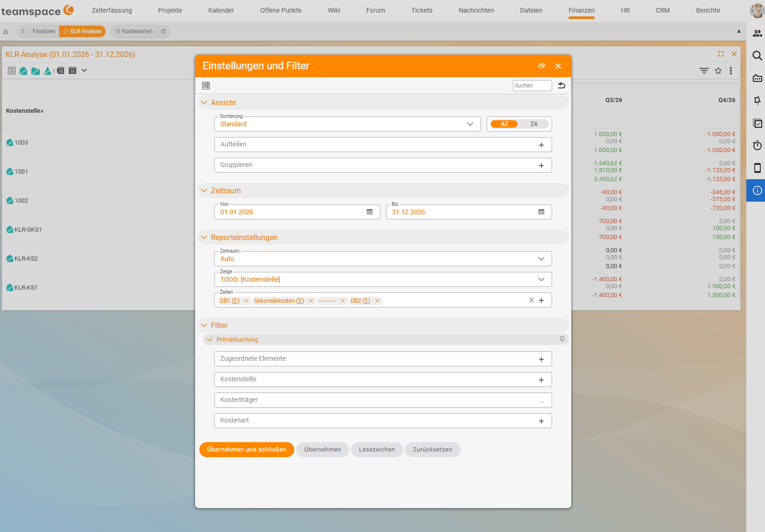Image resolution: width=765 pixels, height=532 pixels.
Task: Switch to the Kostenarten tab
Action: click(x=134, y=31)
